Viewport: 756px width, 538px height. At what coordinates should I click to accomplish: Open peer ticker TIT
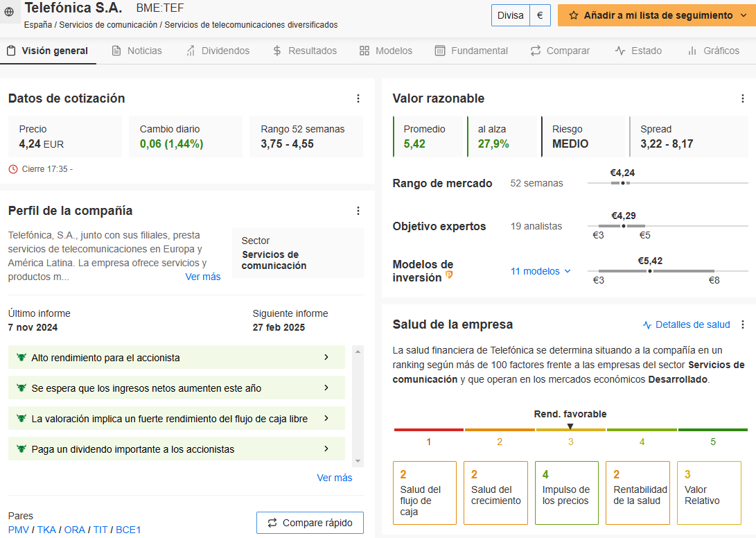pos(100,530)
